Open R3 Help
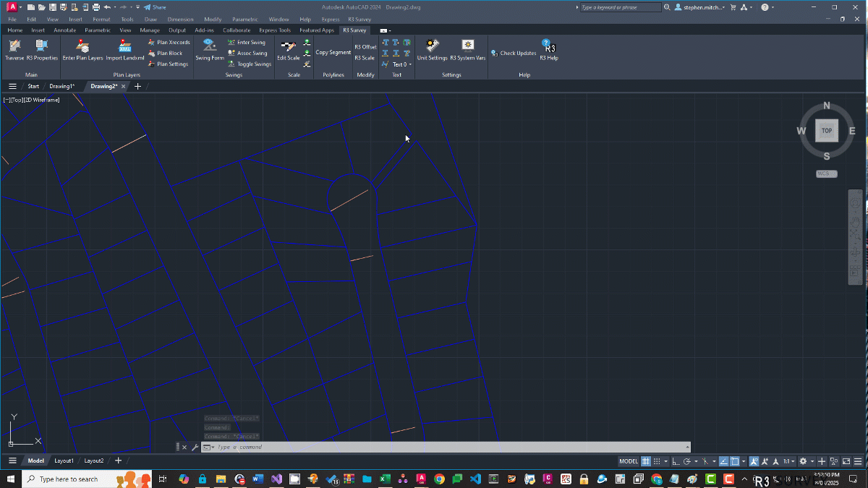 coord(548,49)
